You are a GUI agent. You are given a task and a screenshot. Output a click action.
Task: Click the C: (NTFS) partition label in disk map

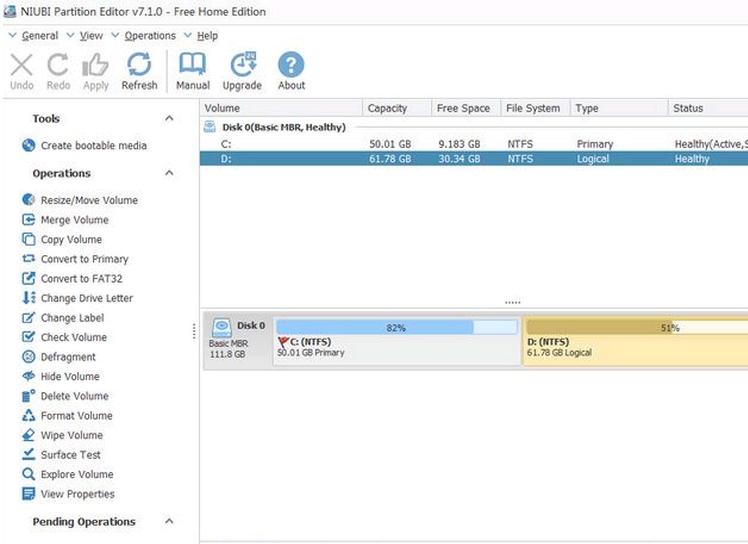pyautogui.click(x=310, y=342)
